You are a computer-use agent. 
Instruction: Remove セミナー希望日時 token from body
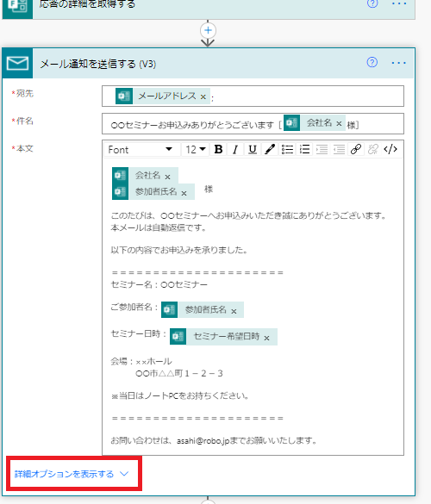(266, 338)
